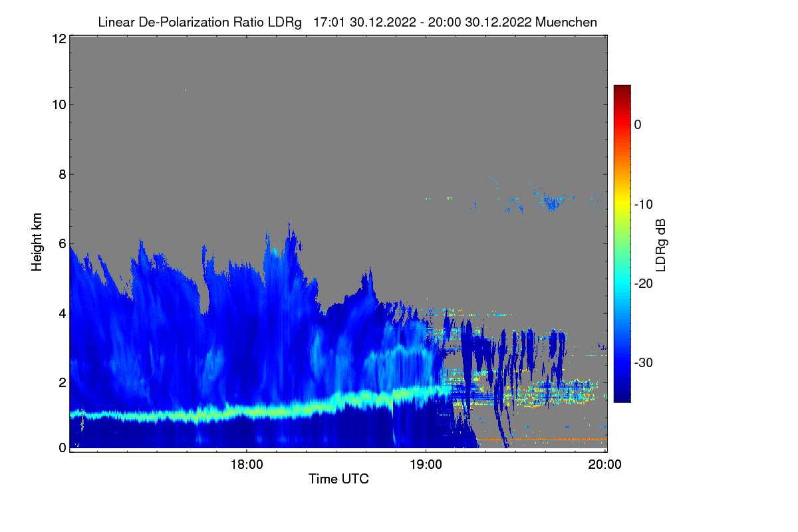The width and height of the screenshot is (798, 532).
Task: Click the dark red top of the colorbar
Action: click(622, 90)
